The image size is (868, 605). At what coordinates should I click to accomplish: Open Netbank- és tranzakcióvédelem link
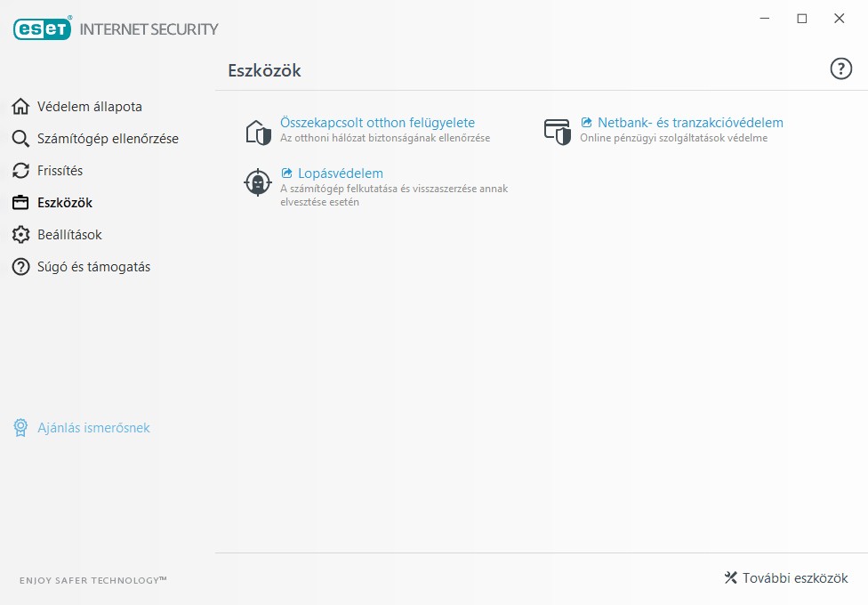(x=690, y=123)
